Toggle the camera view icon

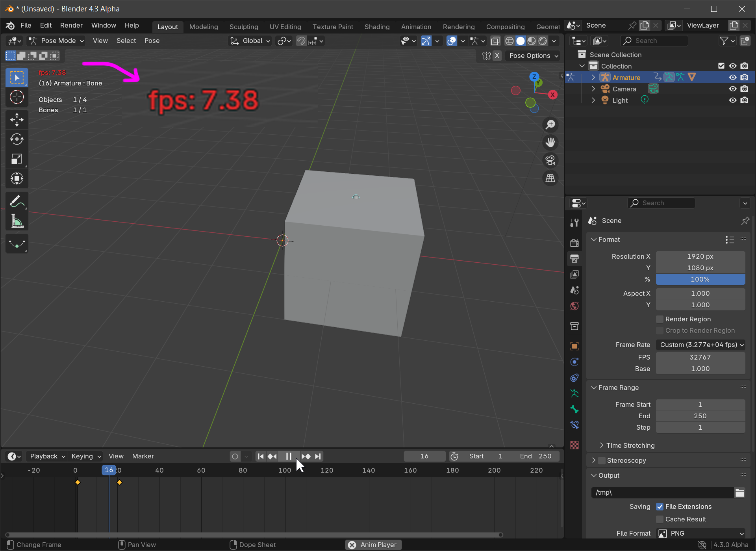point(550,160)
